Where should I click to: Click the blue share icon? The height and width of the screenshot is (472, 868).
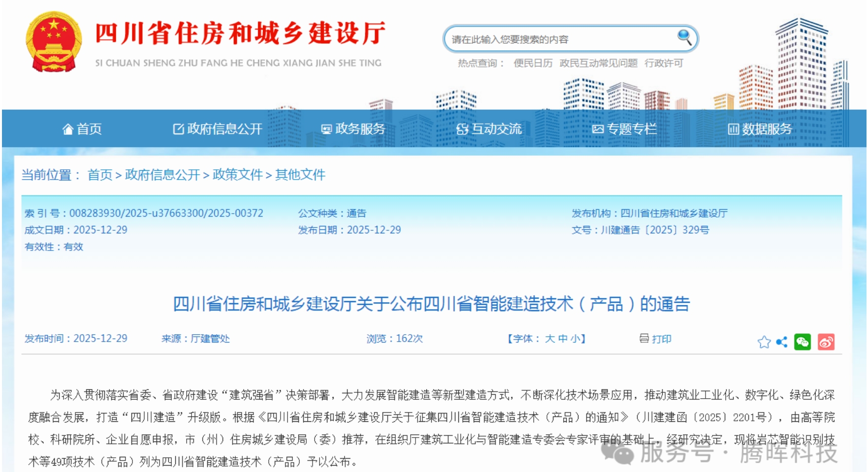[x=781, y=342]
